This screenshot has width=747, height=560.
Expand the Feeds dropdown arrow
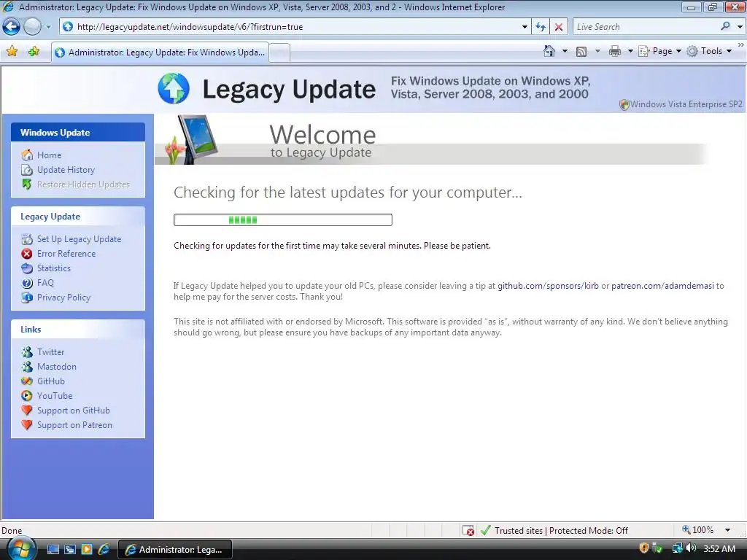point(597,51)
